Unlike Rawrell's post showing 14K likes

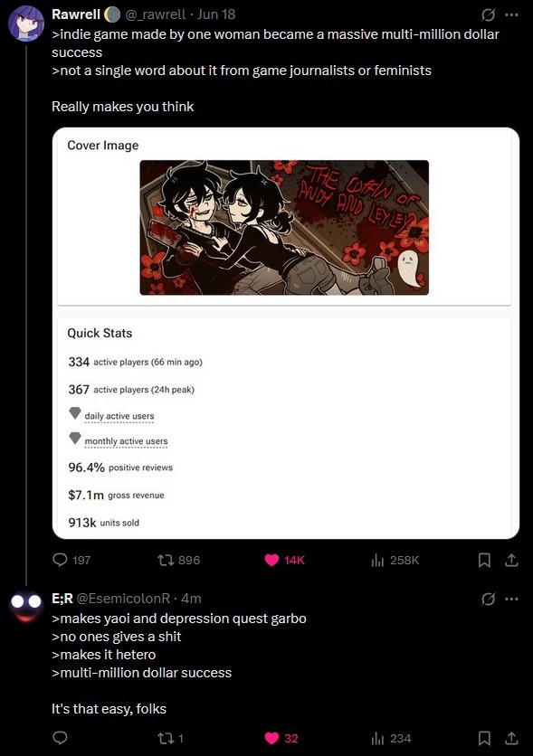[271, 560]
